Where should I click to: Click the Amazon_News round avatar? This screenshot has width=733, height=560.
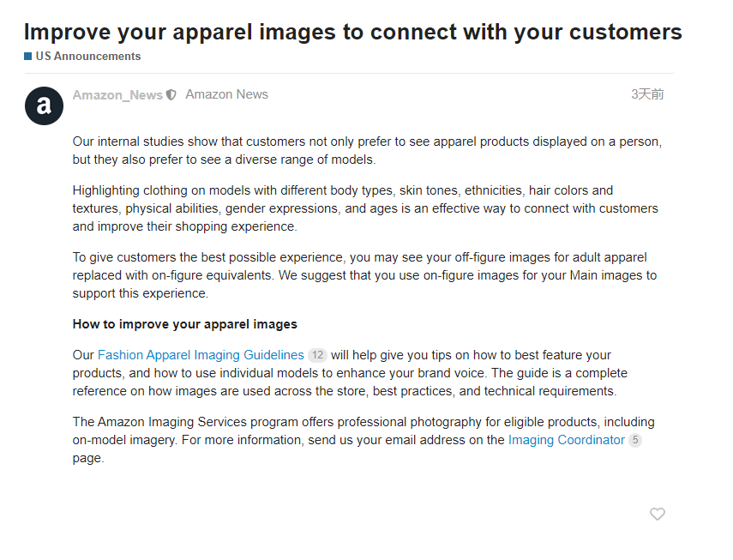(44, 105)
